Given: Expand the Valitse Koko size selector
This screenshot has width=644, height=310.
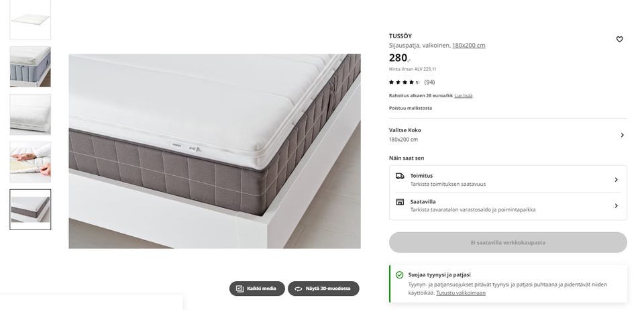Looking at the screenshot, I should [621, 135].
